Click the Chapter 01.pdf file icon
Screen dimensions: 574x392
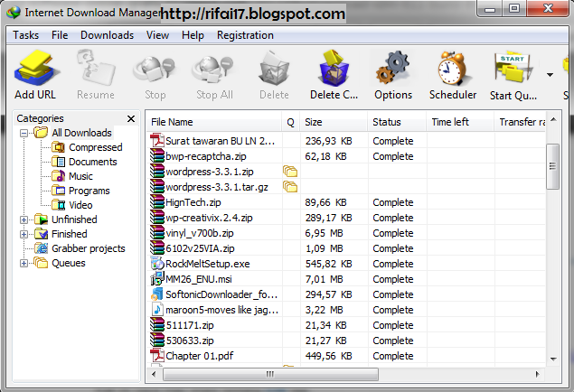pyautogui.click(x=157, y=356)
